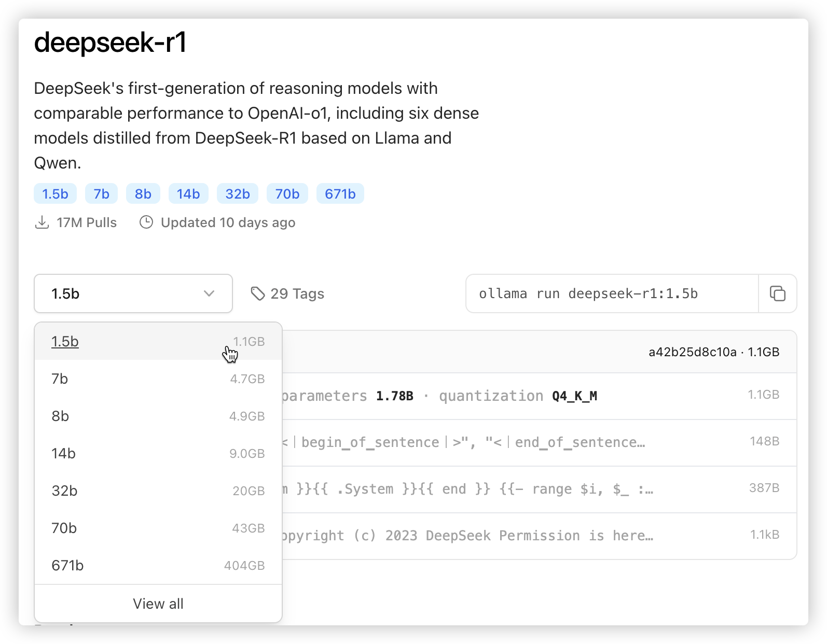This screenshot has height=644, width=827.
Task: Choose the 32b 20GB option
Action: pos(158,491)
